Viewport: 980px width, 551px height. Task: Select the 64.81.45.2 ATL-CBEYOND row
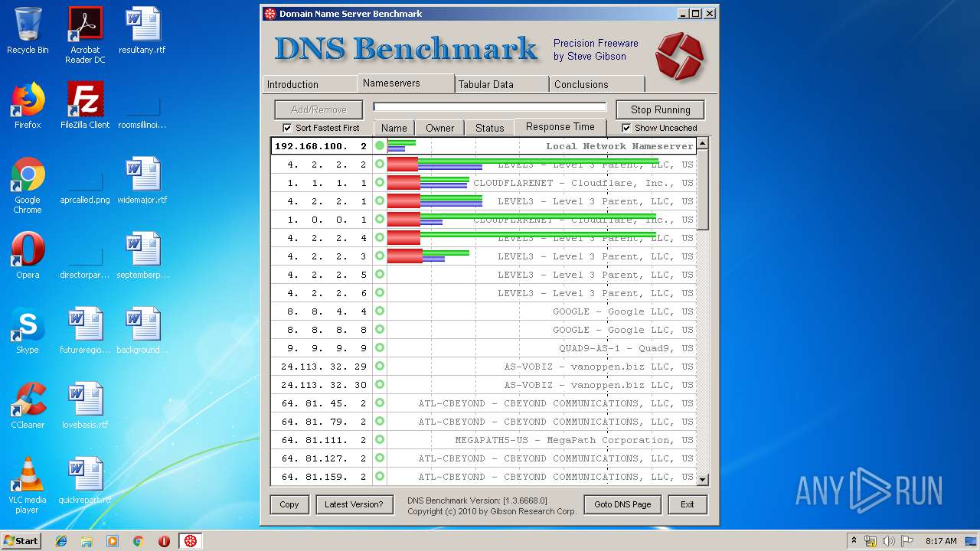(484, 403)
